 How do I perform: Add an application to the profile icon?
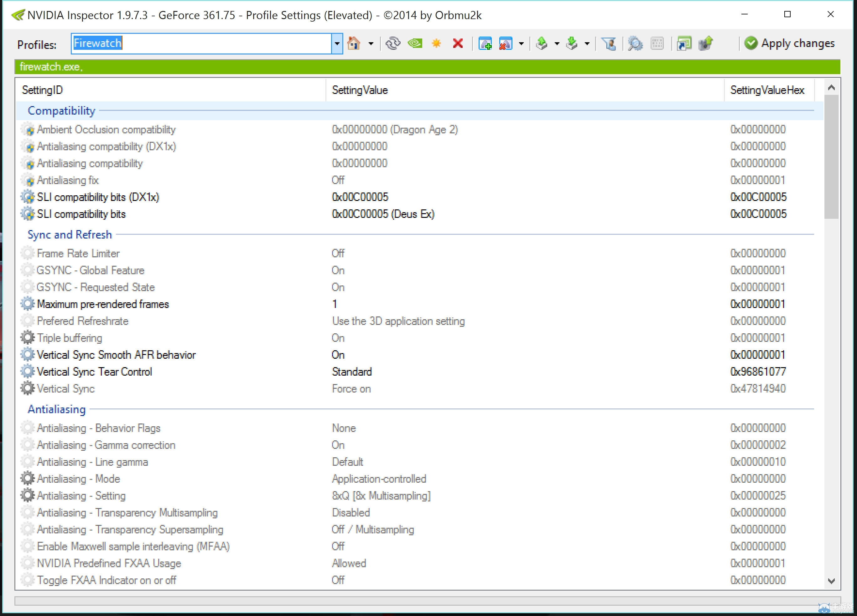(x=485, y=44)
